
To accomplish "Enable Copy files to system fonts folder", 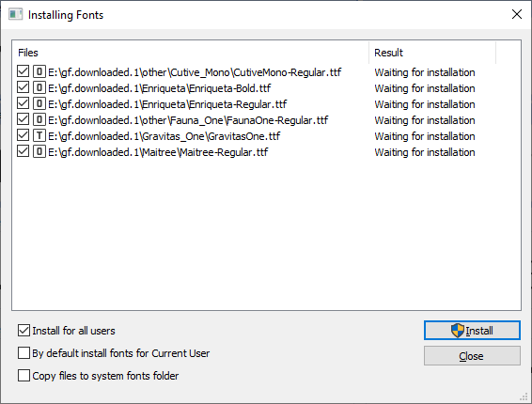I will coord(23,376).
